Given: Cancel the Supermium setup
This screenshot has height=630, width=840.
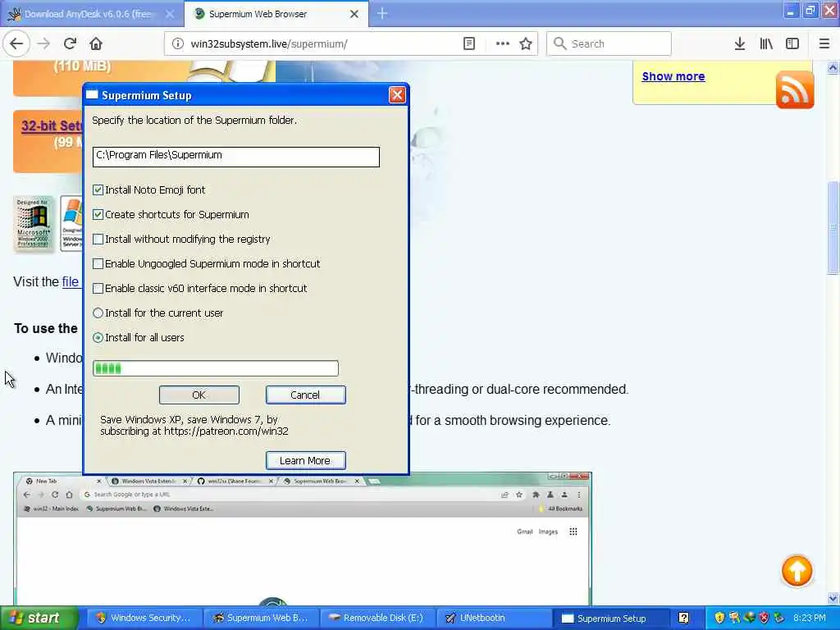Looking at the screenshot, I should coord(305,395).
